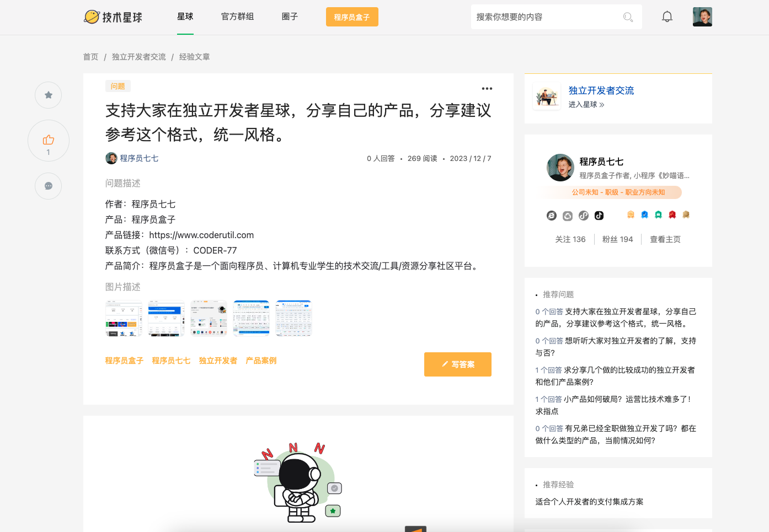Like the post with thumbs-up icon

click(x=49, y=141)
